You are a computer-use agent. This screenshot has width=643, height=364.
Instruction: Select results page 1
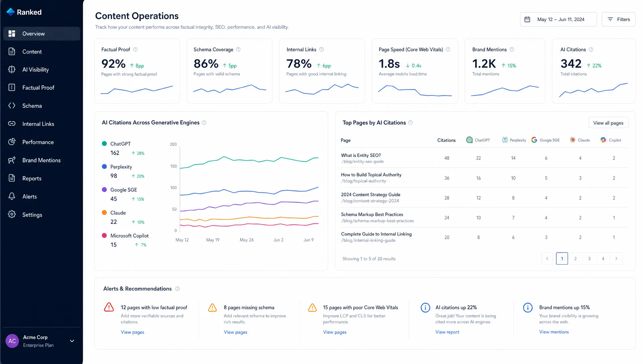[x=562, y=259]
